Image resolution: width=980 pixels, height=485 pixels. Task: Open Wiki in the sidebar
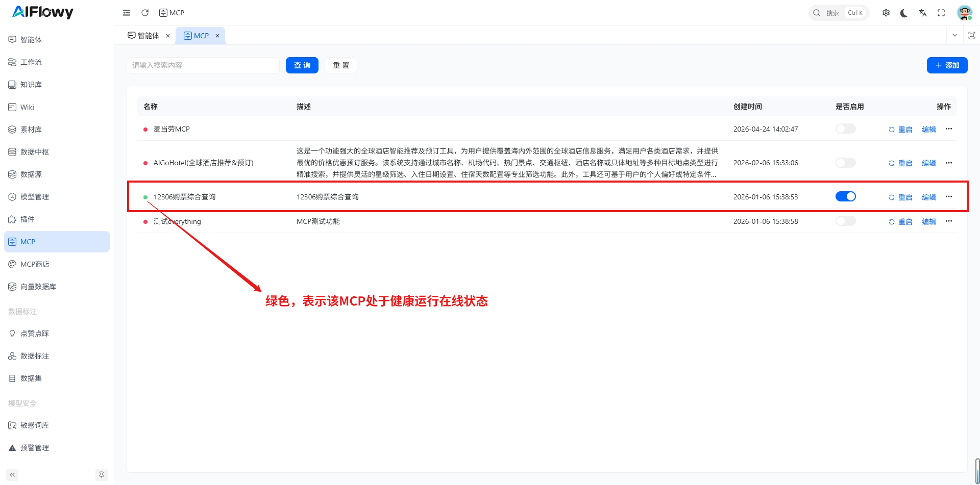click(x=57, y=107)
